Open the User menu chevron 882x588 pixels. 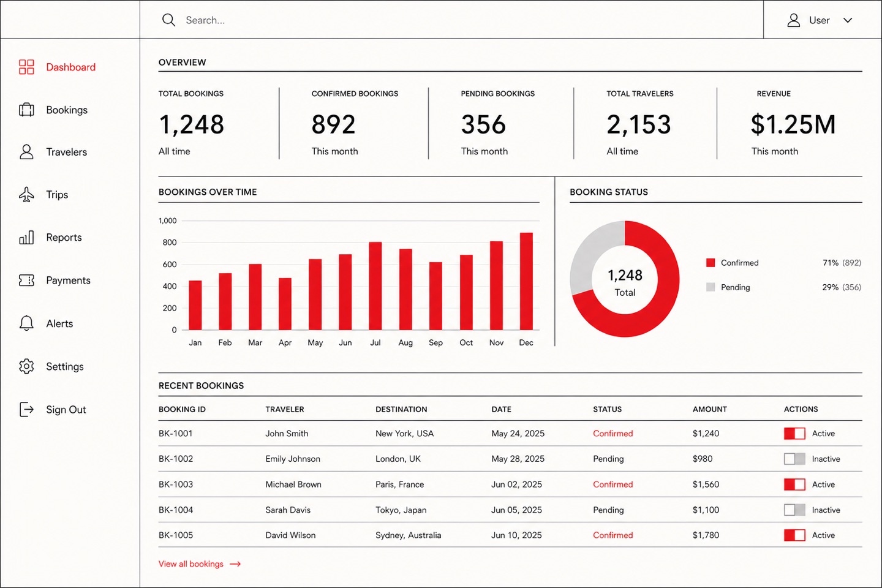(x=848, y=20)
